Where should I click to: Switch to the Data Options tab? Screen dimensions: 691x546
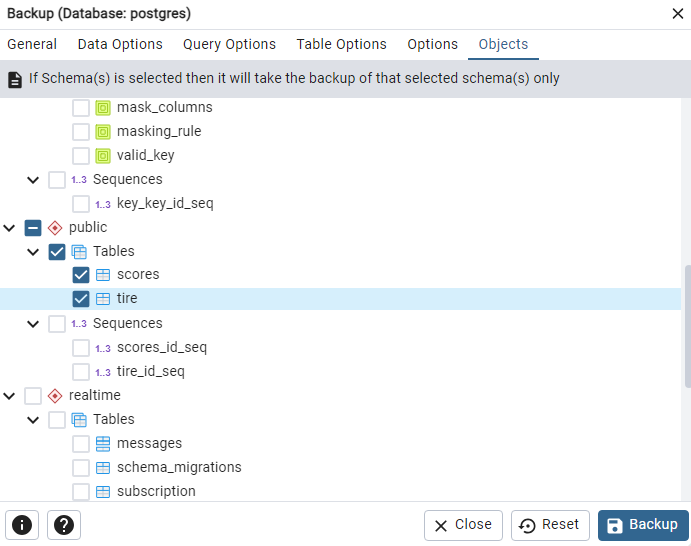[x=120, y=44]
